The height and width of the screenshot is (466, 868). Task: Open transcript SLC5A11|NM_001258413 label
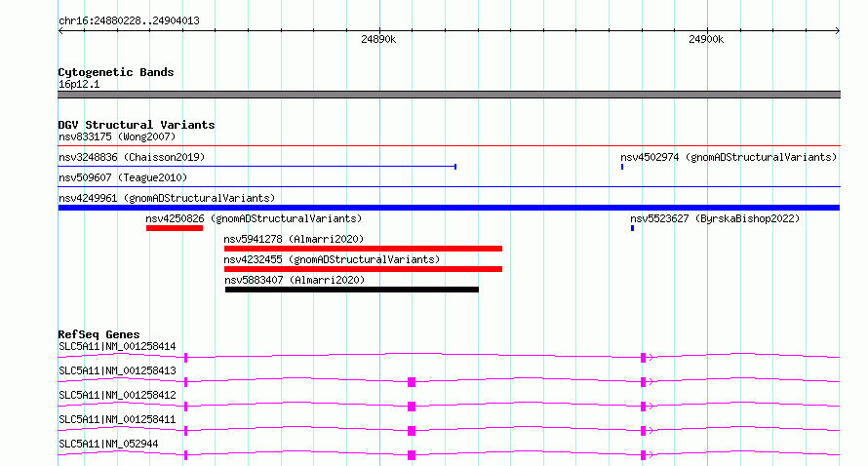[117, 370]
